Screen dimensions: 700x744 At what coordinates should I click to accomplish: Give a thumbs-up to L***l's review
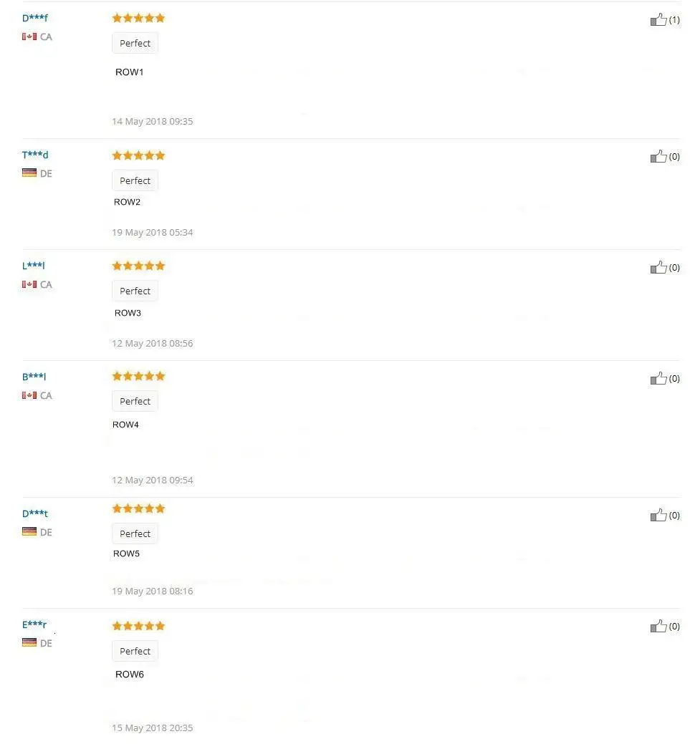pyautogui.click(x=658, y=267)
